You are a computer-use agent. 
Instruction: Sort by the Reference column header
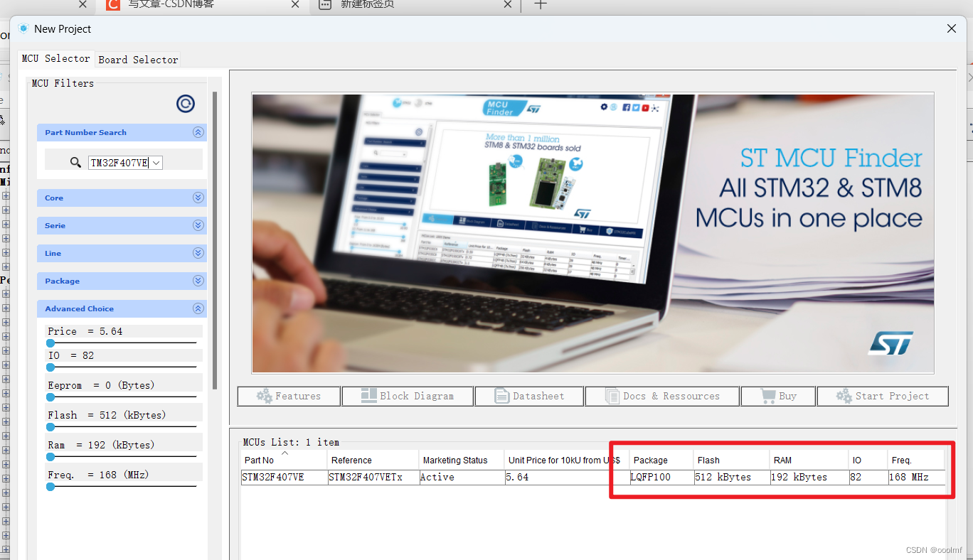(x=373, y=460)
